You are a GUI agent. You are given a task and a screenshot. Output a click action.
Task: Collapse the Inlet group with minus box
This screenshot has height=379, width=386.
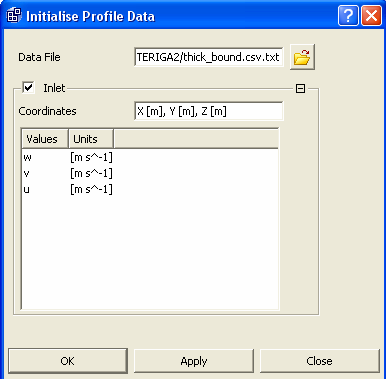click(300, 89)
